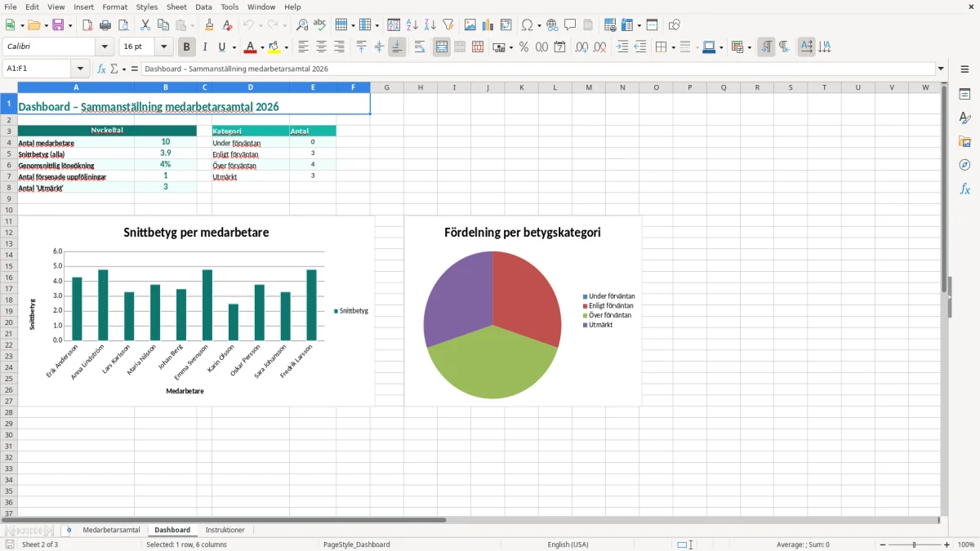980x551 pixels.
Task: Click the Sort Descending icon
Action: click(x=430, y=25)
